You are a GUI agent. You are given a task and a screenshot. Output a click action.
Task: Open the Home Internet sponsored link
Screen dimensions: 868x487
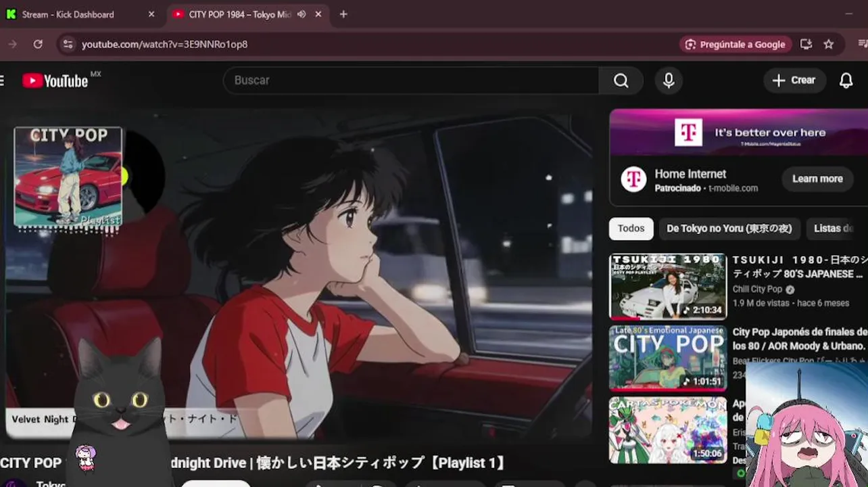tap(690, 174)
